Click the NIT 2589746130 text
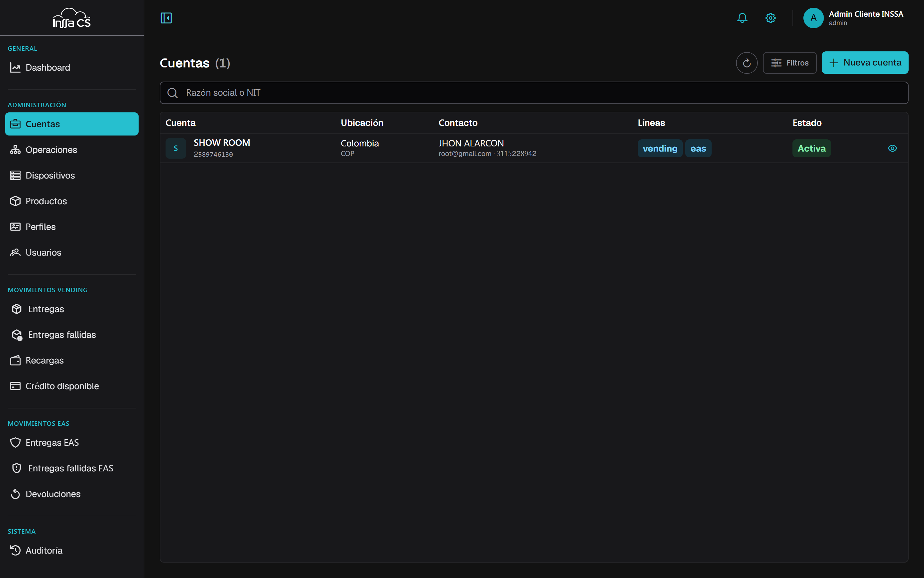The image size is (924, 578). [213, 154]
